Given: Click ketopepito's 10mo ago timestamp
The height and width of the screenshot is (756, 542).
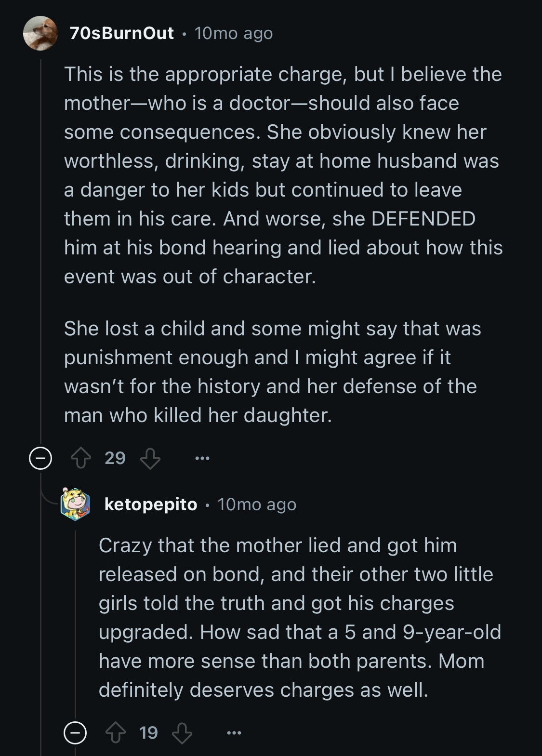Looking at the screenshot, I should (257, 504).
